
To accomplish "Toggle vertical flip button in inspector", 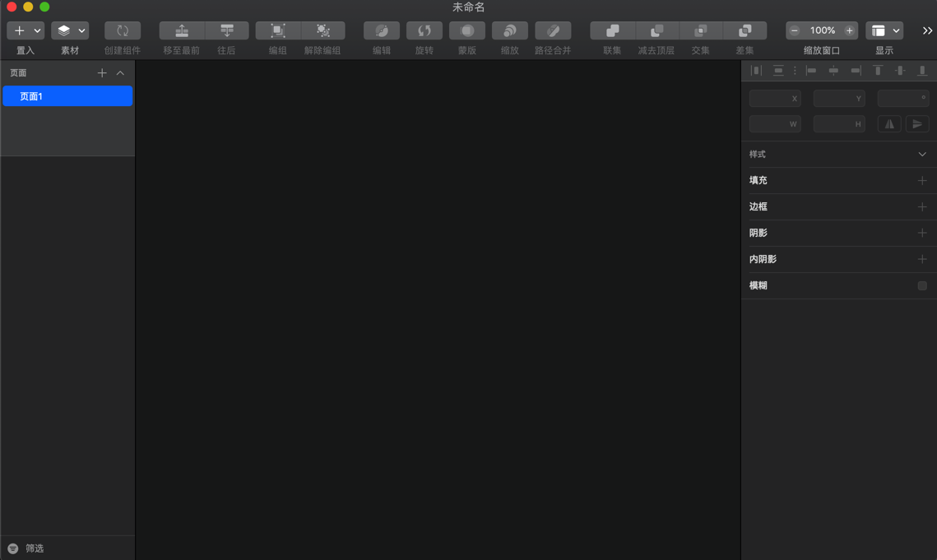I will (917, 123).
